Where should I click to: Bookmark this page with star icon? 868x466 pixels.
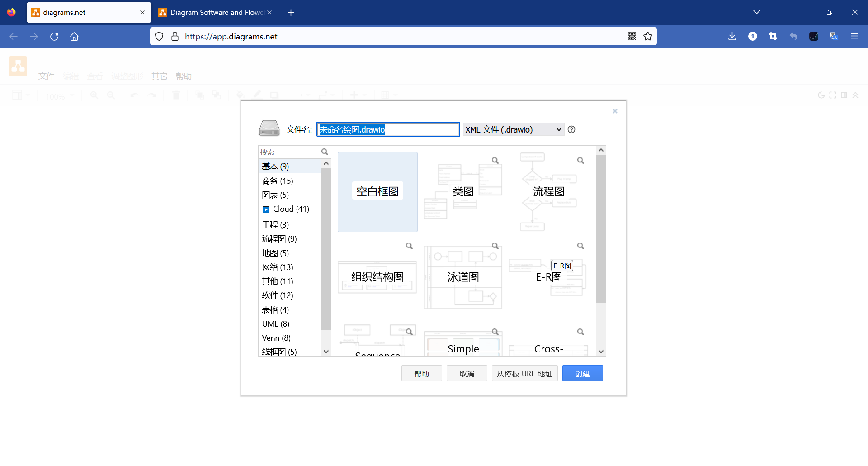point(648,37)
